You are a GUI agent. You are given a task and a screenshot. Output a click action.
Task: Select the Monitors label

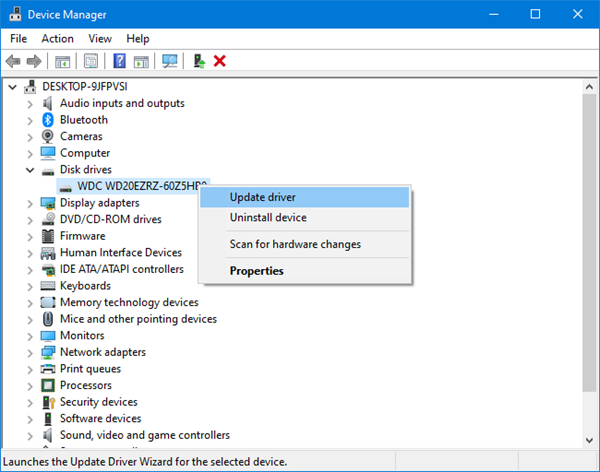[x=82, y=336]
